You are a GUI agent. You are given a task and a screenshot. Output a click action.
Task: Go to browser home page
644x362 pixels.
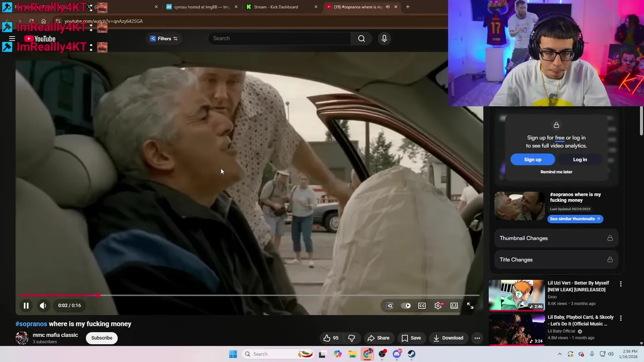click(44, 21)
